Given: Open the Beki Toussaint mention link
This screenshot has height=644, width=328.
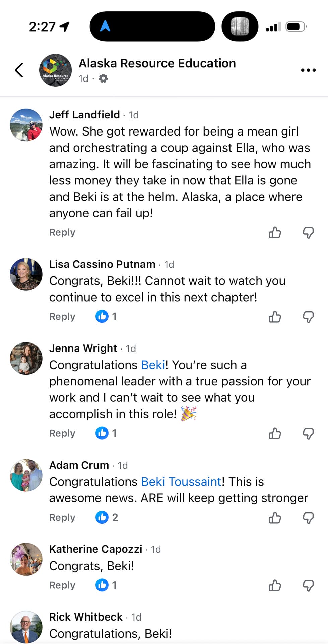Looking at the screenshot, I should [181, 482].
